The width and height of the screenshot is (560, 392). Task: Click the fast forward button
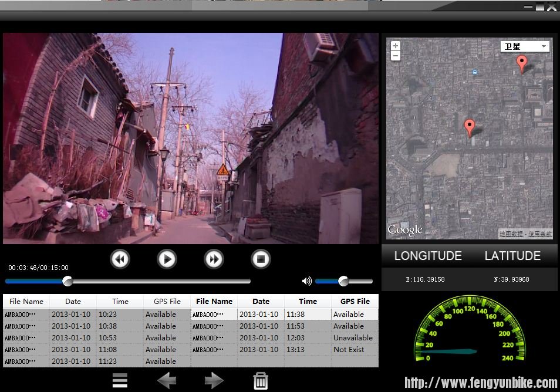click(x=214, y=259)
